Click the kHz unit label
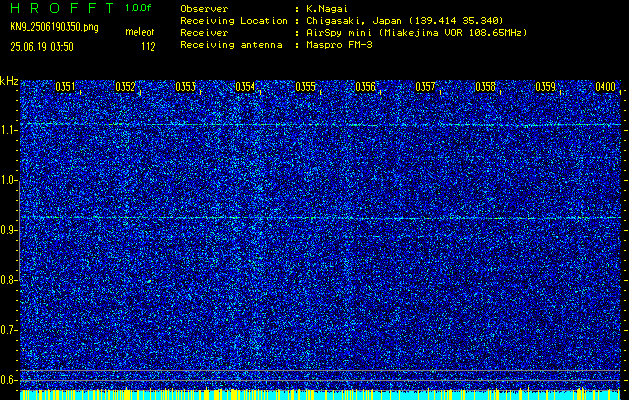Screen dimensions: 629x400 (x=9, y=81)
